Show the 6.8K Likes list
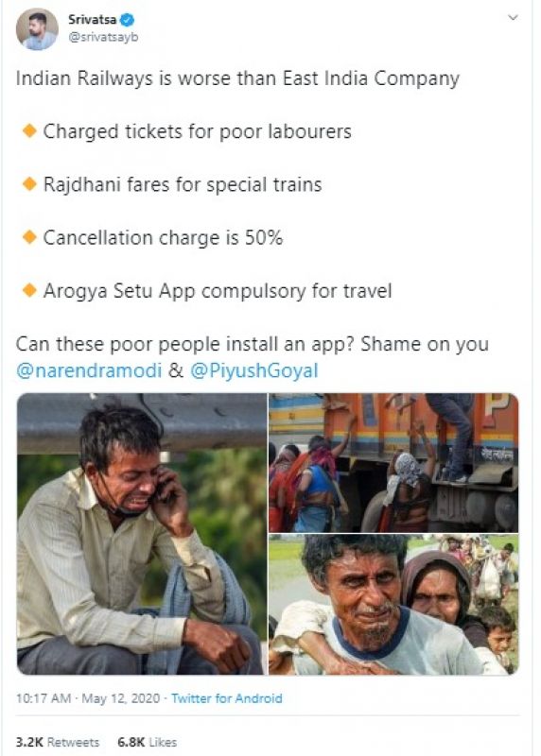Image resolution: width=541 pixels, height=756 pixels. [148, 742]
